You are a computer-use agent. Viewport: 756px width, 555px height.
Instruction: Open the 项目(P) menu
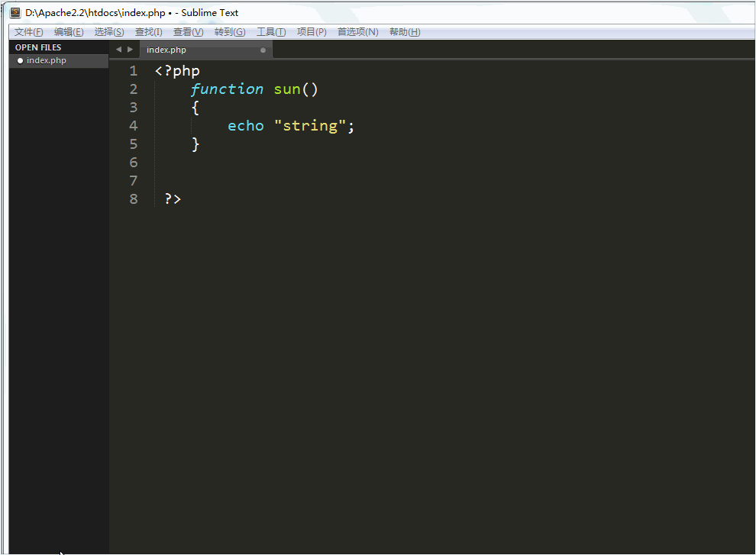pyautogui.click(x=312, y=32)
